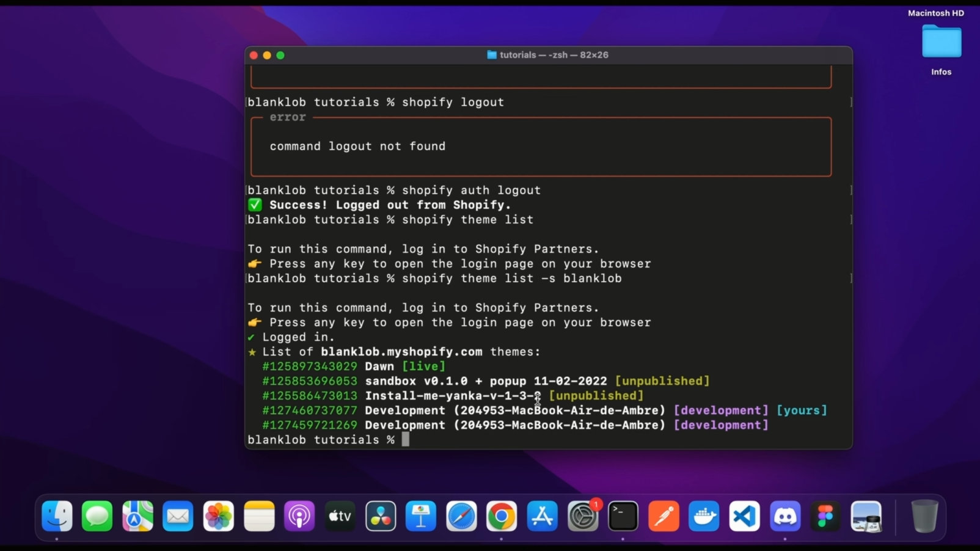
Task: Open System Preferences with update badge
Action: [583, 516]
